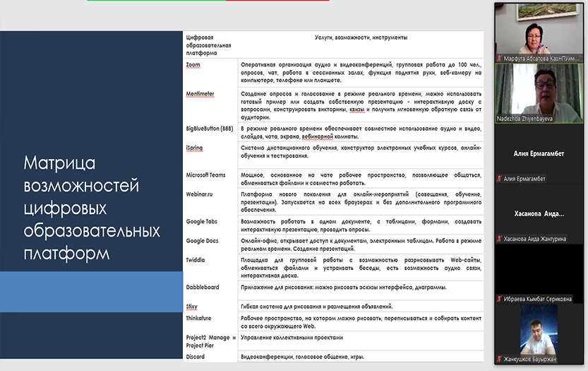Viewport: 588px width, 371px height.
Task: Click muted mic icon beside Жанкушков Бауыржан
Action: click(499, 360)
